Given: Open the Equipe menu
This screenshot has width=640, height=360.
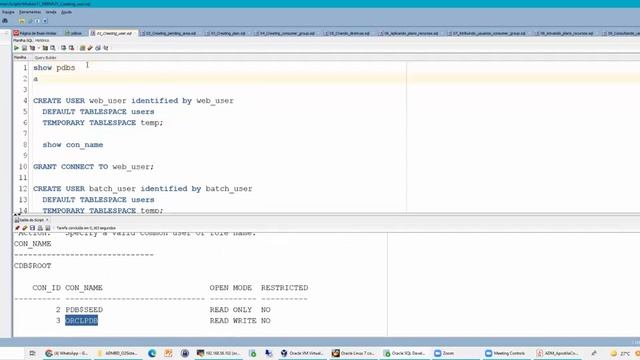Looking at the screenshot, I should [8, 12].
